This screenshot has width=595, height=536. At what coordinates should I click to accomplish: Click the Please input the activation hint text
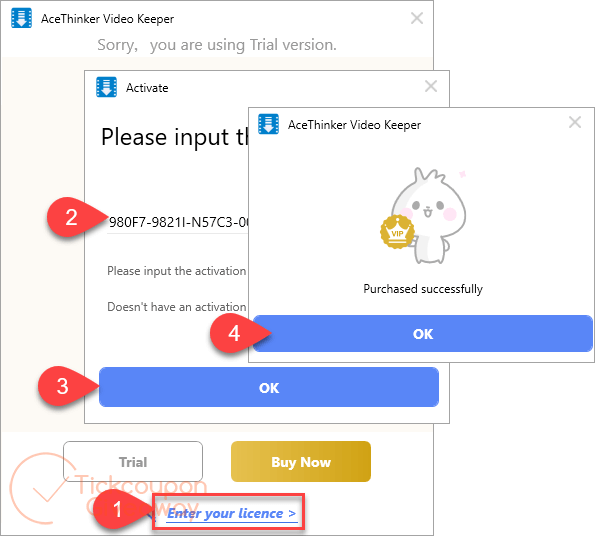pyautogui.click(x=177, y=271)
